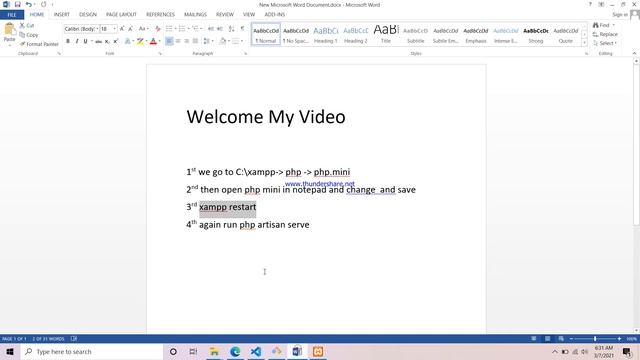
Task: Apply superscript formatting
Action: (x=116, y=41)
